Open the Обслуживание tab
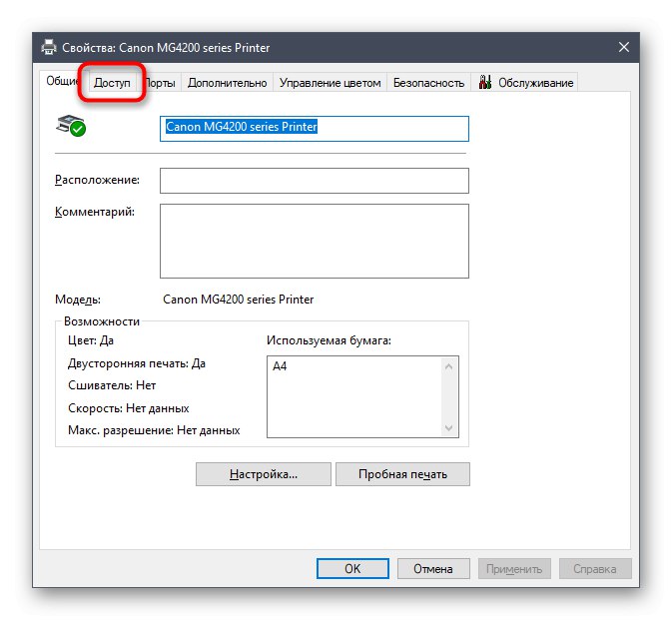672x620 pixels. [x=525, y=83]
